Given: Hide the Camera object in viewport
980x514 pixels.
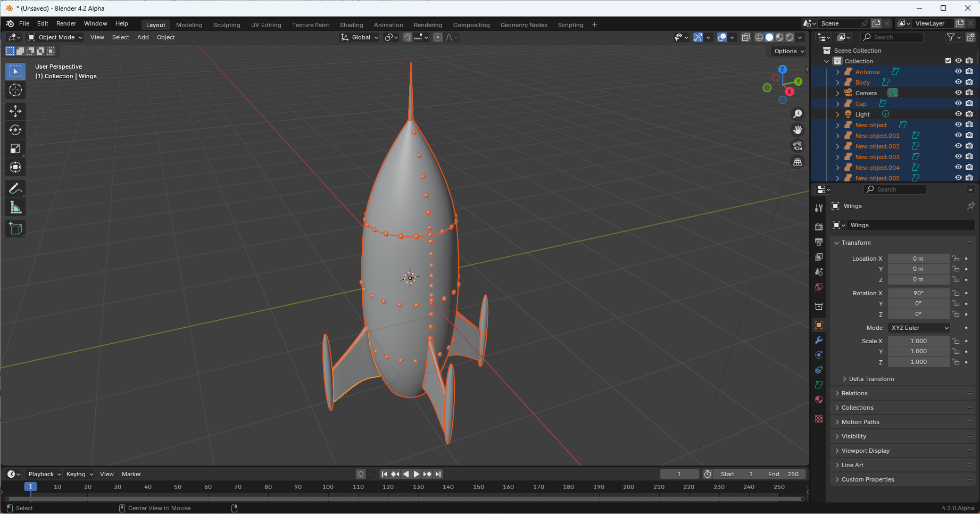Looking at the screenshot, I should (958, 93).
